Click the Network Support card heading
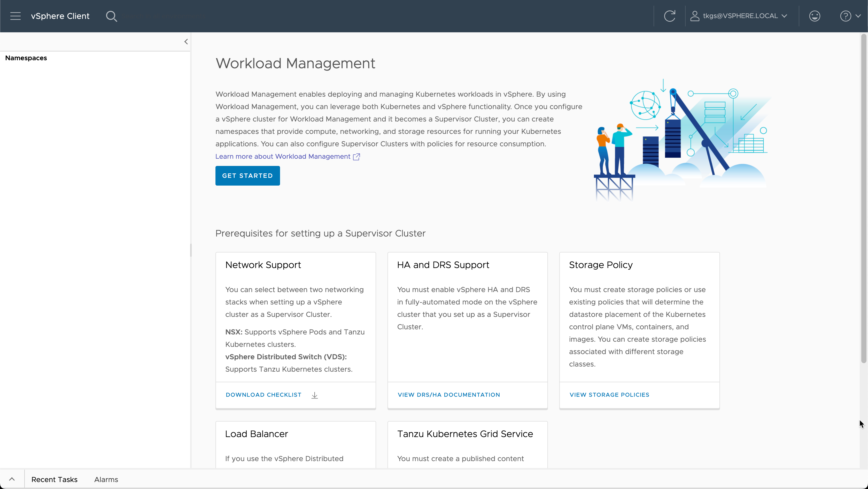868x489 pixels. (x=263, y=265)
